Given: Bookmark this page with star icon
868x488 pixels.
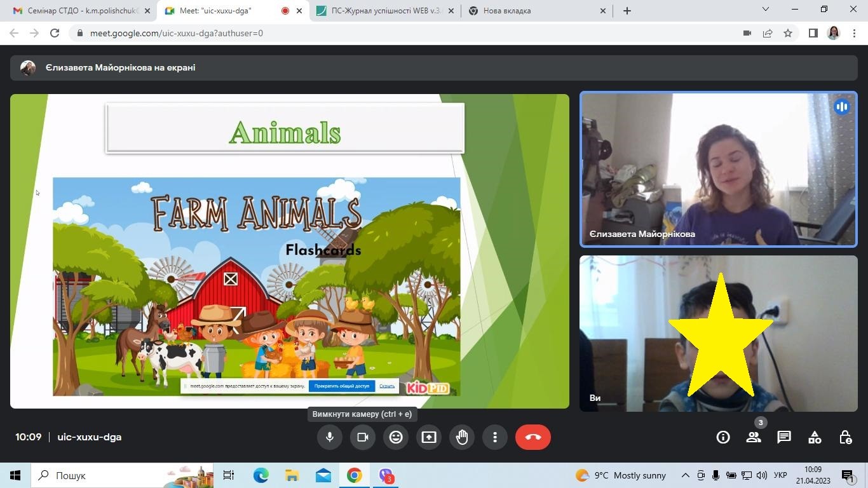Looking at the screenshot, I should [x=788, y=33].
